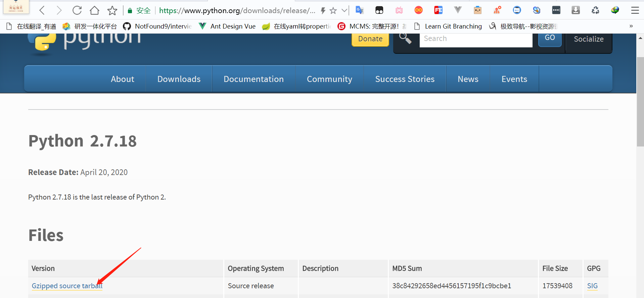Bookmark page with the star icon left of address bar
This screenshot has height=298, width=644.
112,10
